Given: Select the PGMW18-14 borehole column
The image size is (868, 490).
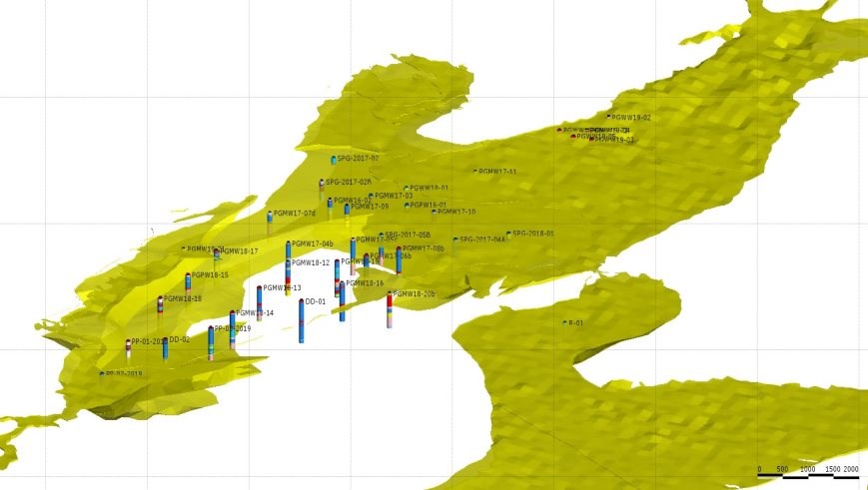Looking at the screenshot, I should pos(233,327).
